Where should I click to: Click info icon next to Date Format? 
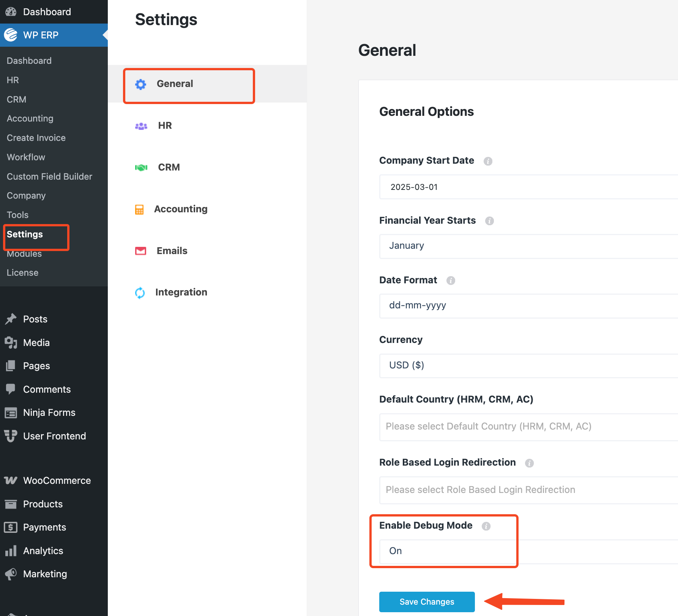coord(451,281)
